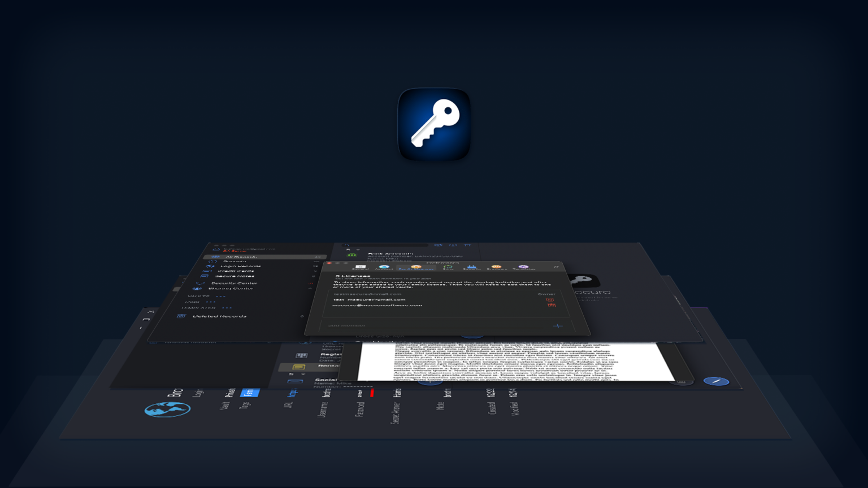Open the Browsers preferences pane

[496, 268]
